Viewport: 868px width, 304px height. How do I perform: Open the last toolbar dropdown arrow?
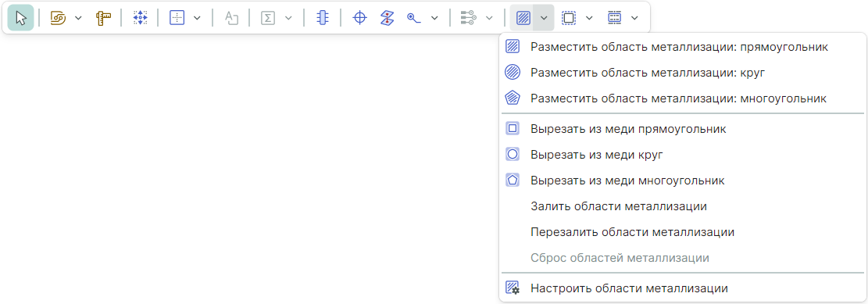click(x=635, y=18)
